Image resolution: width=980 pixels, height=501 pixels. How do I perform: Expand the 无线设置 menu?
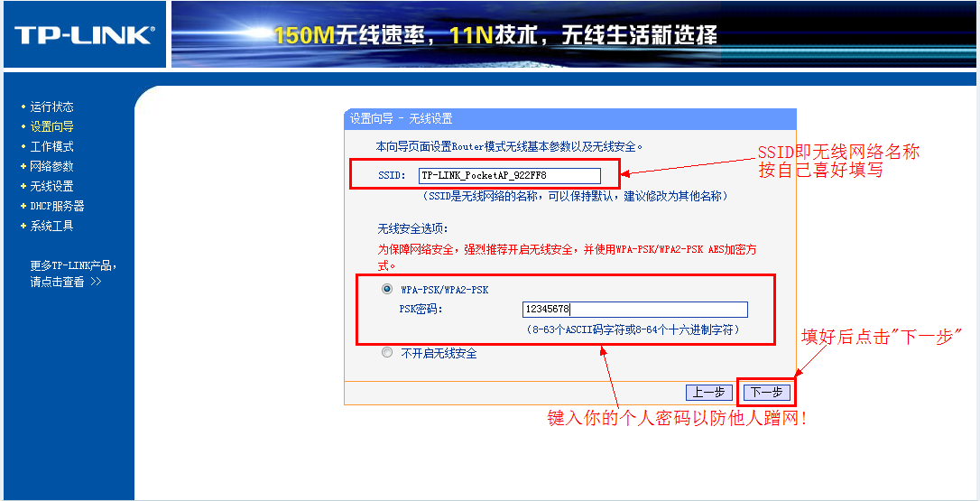coord(51,186)
